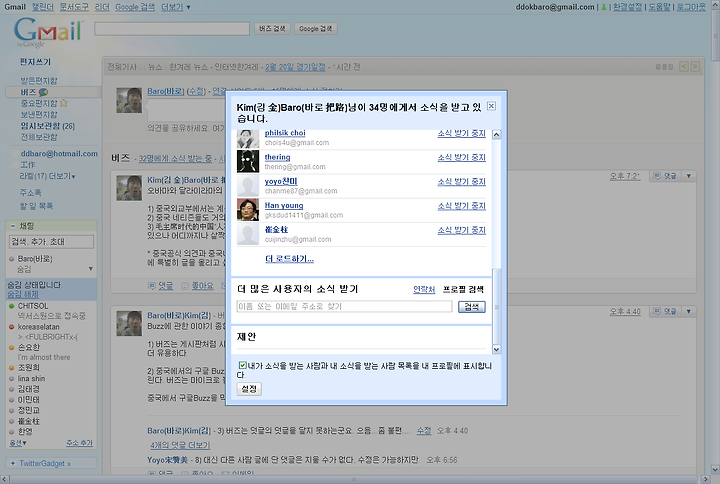Collapse the 채팅 chat section
This screenshot has width=720, height=484.
(x=12, y=225)
